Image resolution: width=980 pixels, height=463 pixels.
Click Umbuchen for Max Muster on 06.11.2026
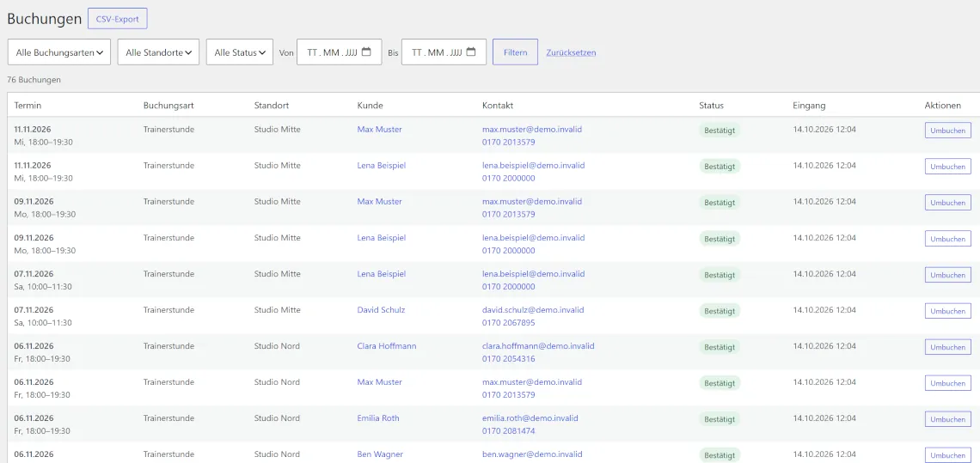(x=947, y=383)
